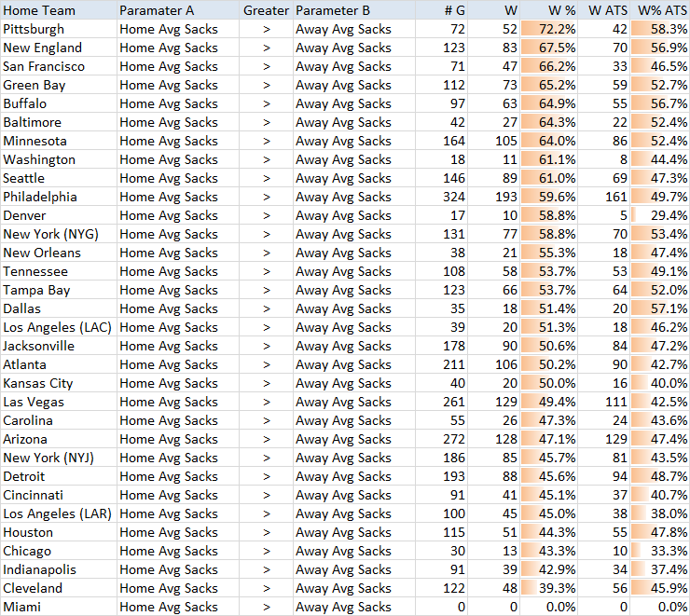This screenshot has width=690, height=616.
Task: Select Washington's 44.4% ATS percentage
Action: click(x=660, y=159)
